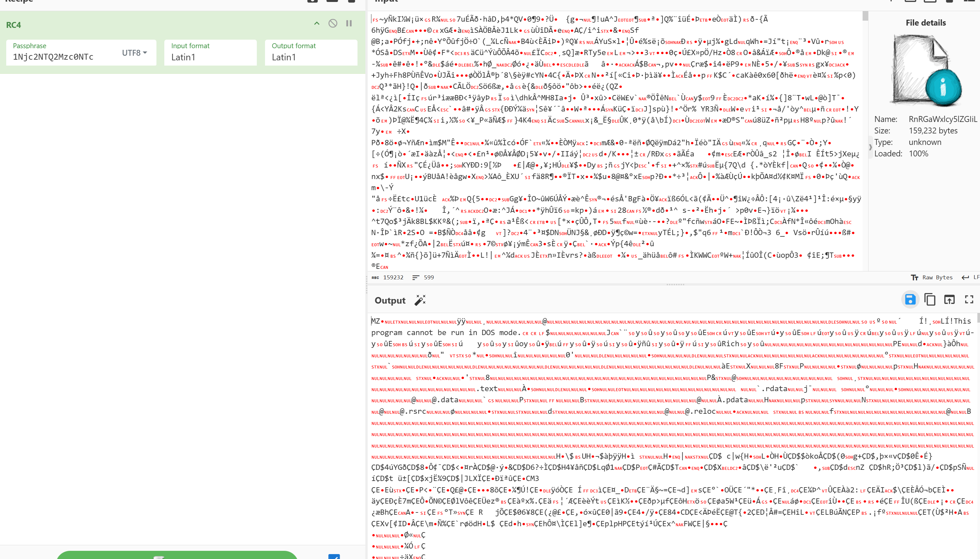980x559 pixels.
Task: Save output to file
Action: point(910,299)
